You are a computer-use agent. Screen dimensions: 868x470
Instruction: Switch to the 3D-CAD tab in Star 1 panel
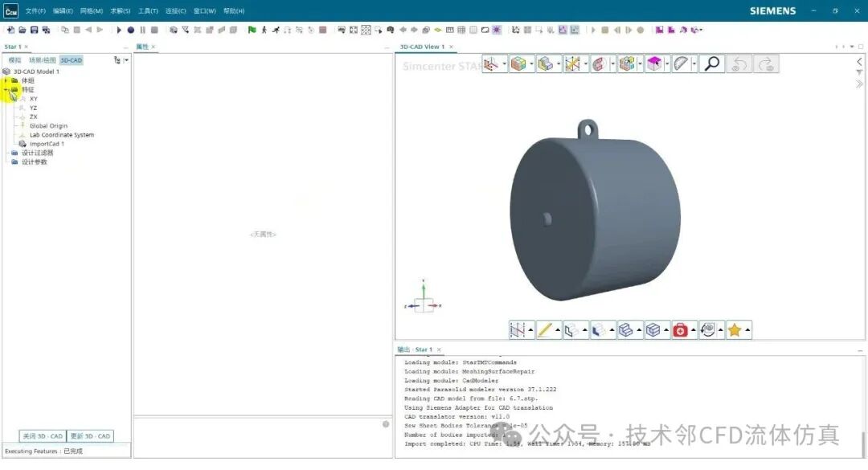click(72, 59)
